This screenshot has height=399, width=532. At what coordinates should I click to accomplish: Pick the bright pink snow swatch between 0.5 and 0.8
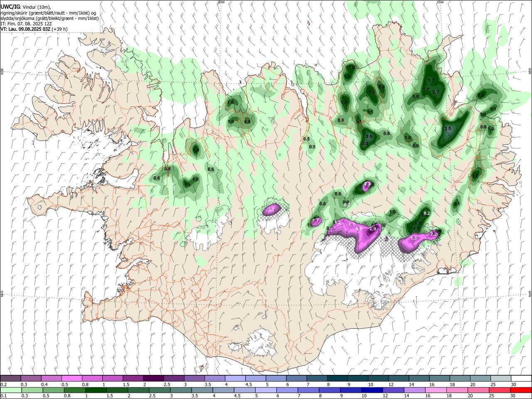pos(71,379)
